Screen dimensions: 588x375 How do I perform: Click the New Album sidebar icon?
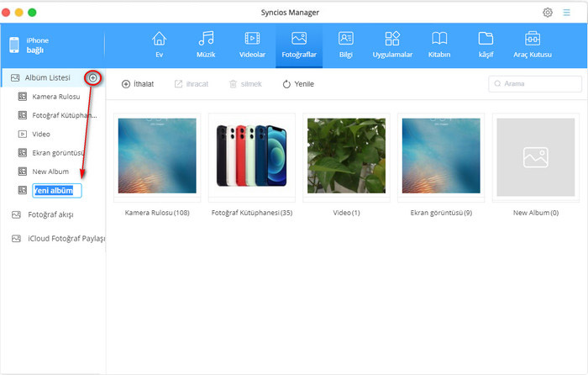click(23, 172)
